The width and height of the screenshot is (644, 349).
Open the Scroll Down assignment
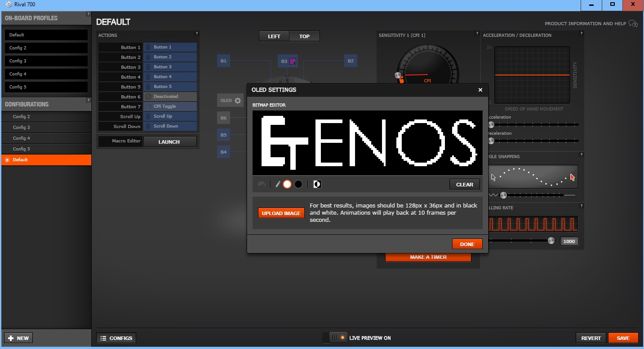pos(170,126)
